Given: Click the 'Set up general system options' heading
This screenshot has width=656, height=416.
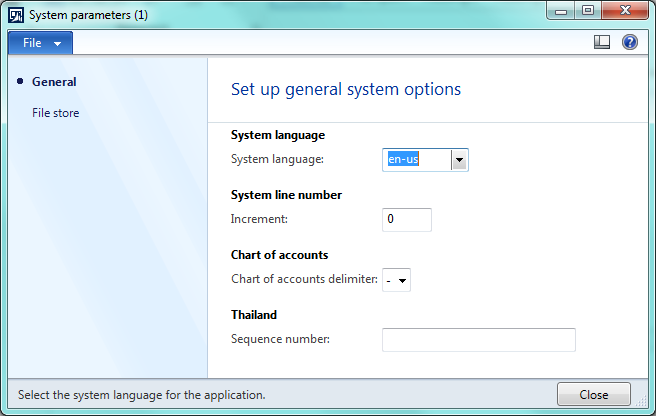Looking at the screenshot, I should click(346, 90).
